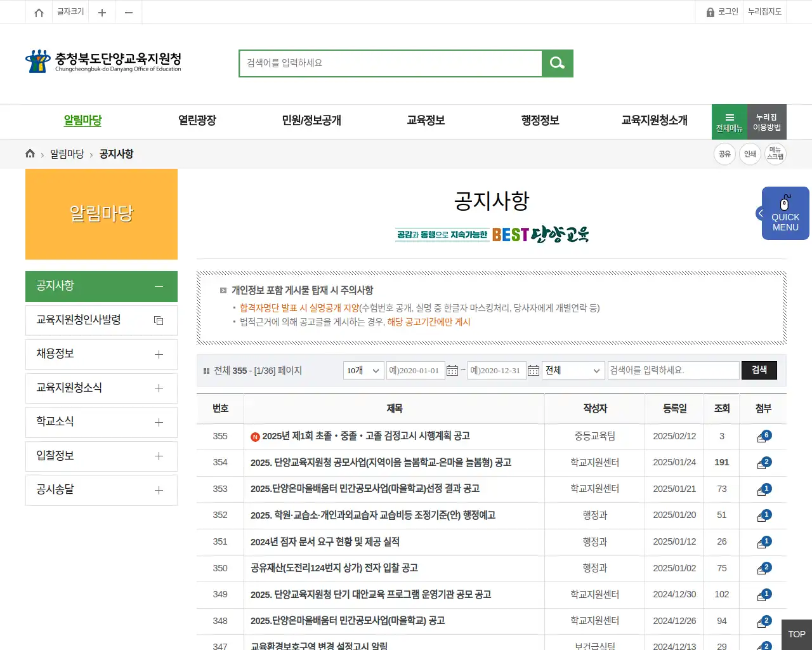Open 알림마당 main menu
The width and height of the screenshot is (812, 650).
[82, 120]
